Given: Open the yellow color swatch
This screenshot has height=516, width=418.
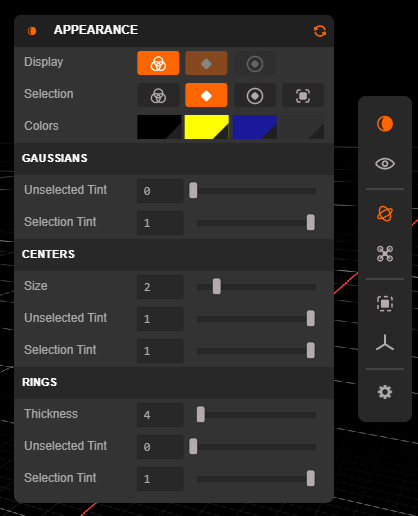Looking at the screenshot, I should pyautogui.click(x=207, y=127).
